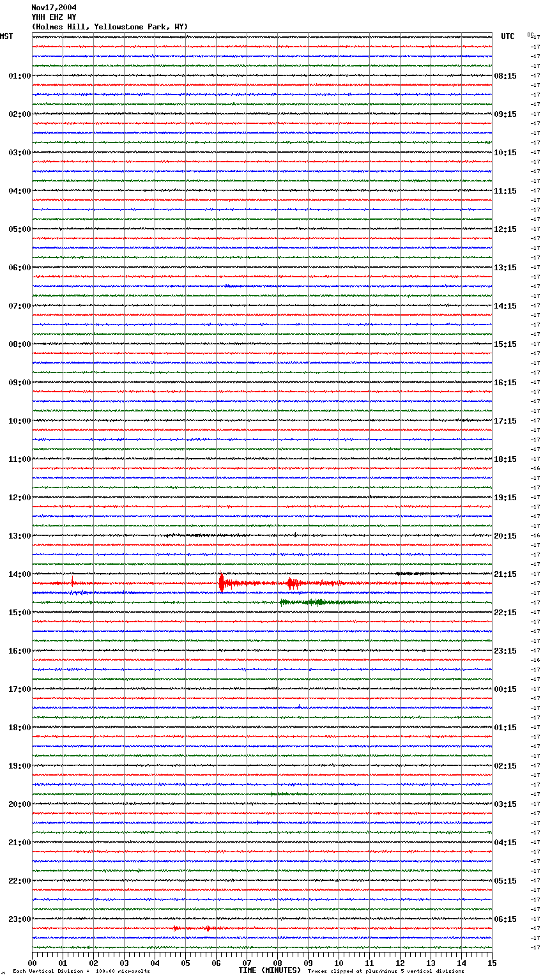Select the 09:00 MST row label
Image resolution: width=543 pixels, height=980 pixels.
19,383
